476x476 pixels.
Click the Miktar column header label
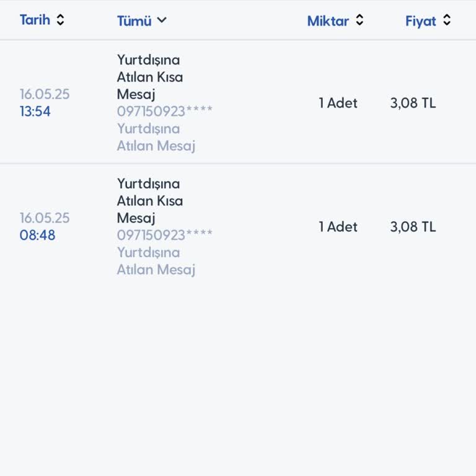pos(328,20)
